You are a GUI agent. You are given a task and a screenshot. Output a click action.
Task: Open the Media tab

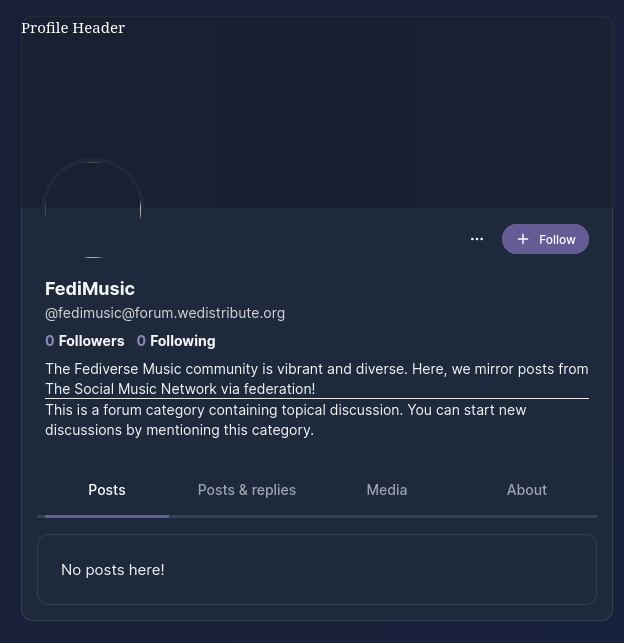pos(387,490)
